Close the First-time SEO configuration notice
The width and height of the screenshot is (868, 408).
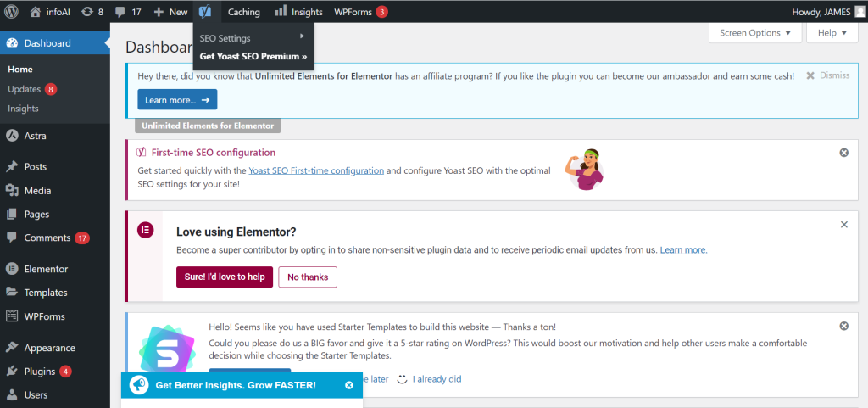pos(843,153)
